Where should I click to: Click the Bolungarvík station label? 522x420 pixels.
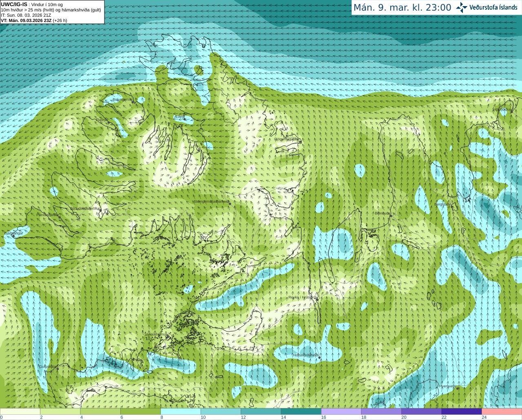[x=122, y=99]
